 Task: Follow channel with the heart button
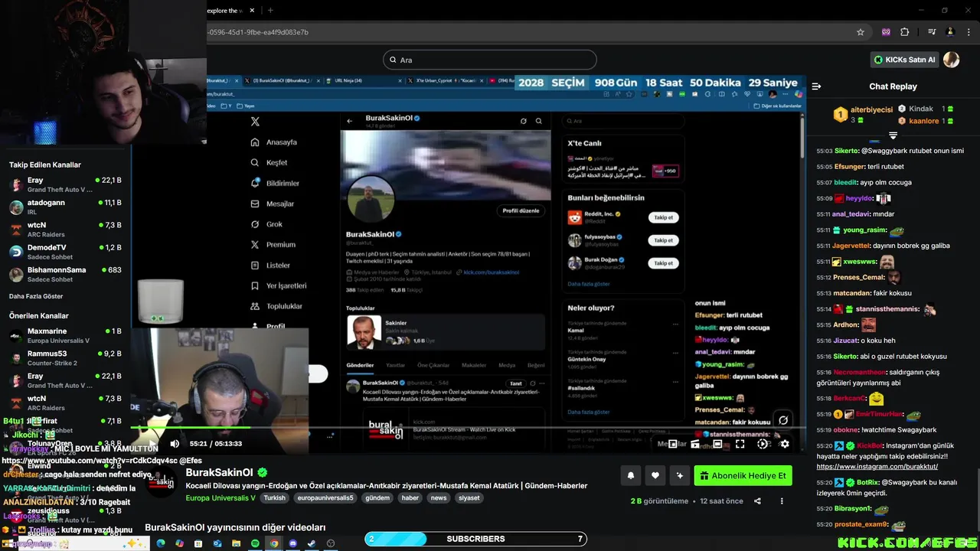click(x=655, y=475)
